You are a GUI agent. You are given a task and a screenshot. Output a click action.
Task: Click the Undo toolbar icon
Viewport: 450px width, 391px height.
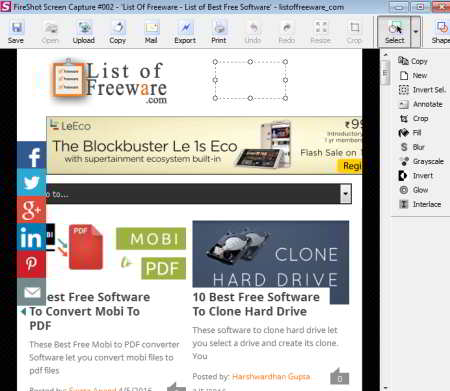coord(253,32)
